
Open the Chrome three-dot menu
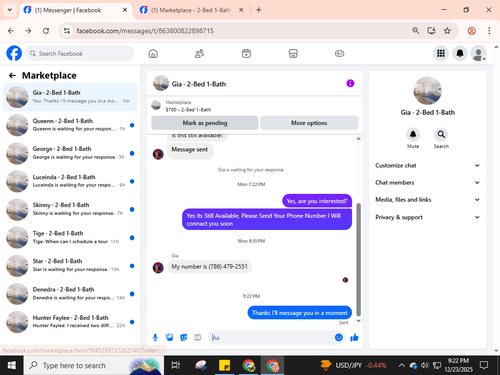click(x=489, y=31)
